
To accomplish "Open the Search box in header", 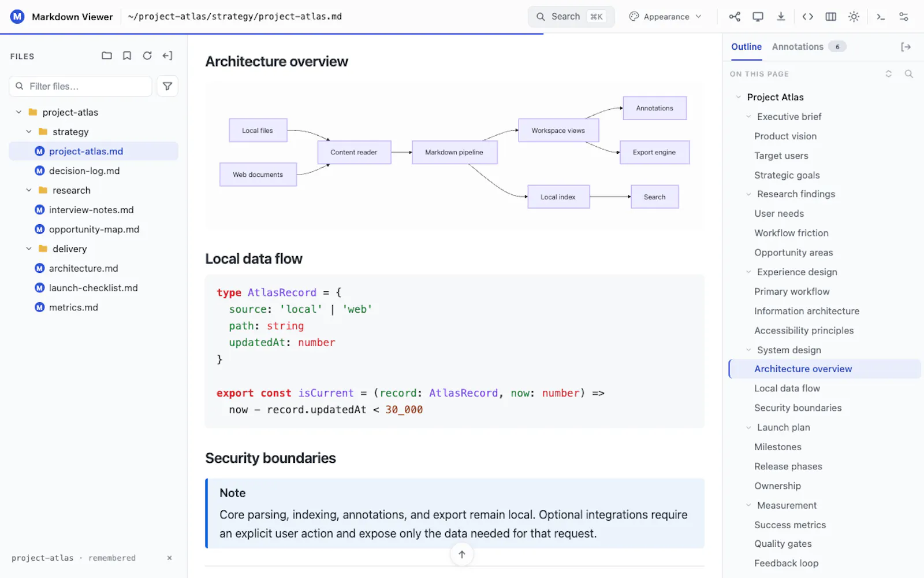I will (x=571, y=17).
